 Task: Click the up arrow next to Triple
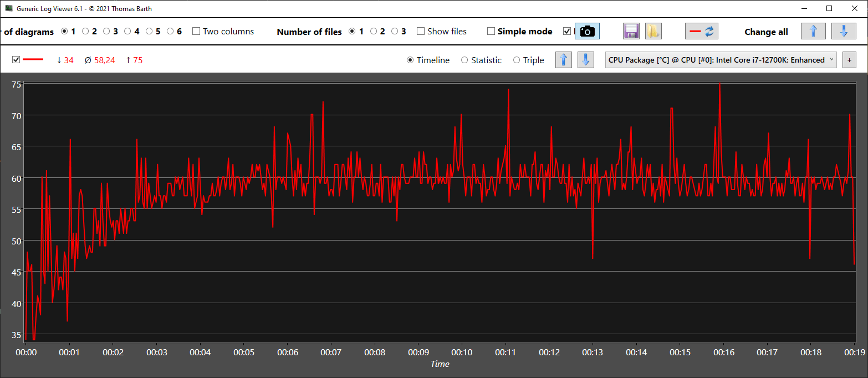coord(563,60)
